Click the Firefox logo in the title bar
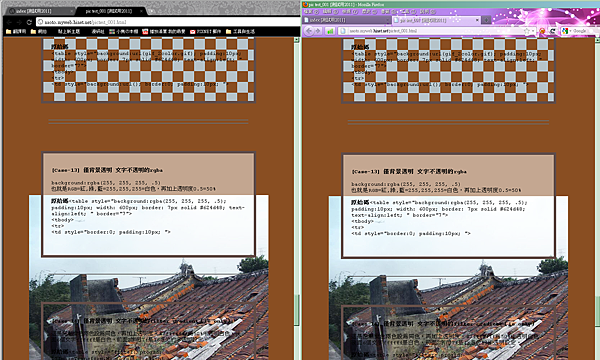The image size is (600, 360). point(305,5)
